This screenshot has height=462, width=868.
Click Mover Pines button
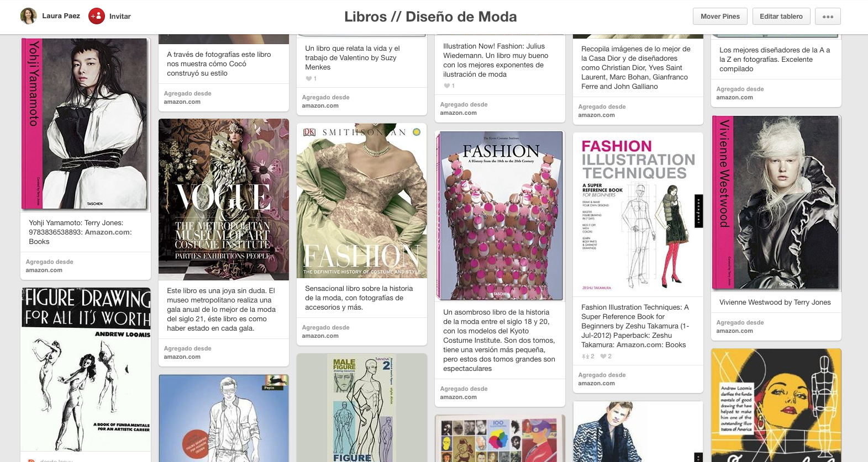(x=720, y=17)
